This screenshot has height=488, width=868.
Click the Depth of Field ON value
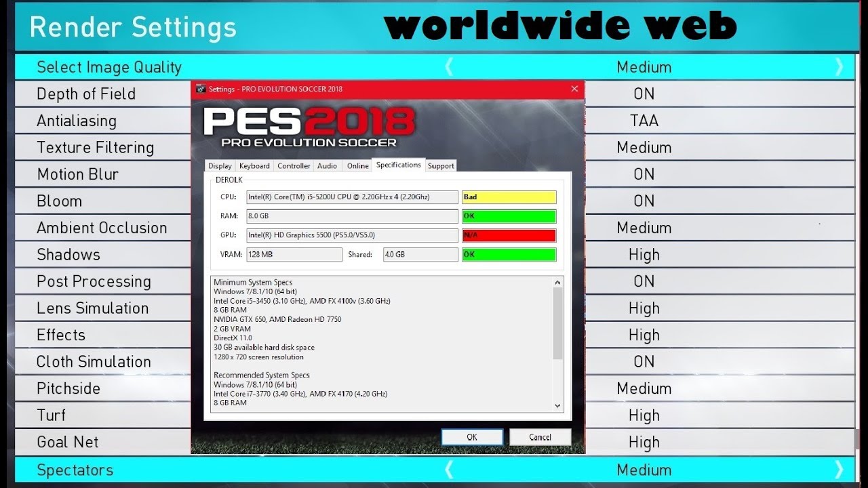pyautogui.click(x=644, y=94)
